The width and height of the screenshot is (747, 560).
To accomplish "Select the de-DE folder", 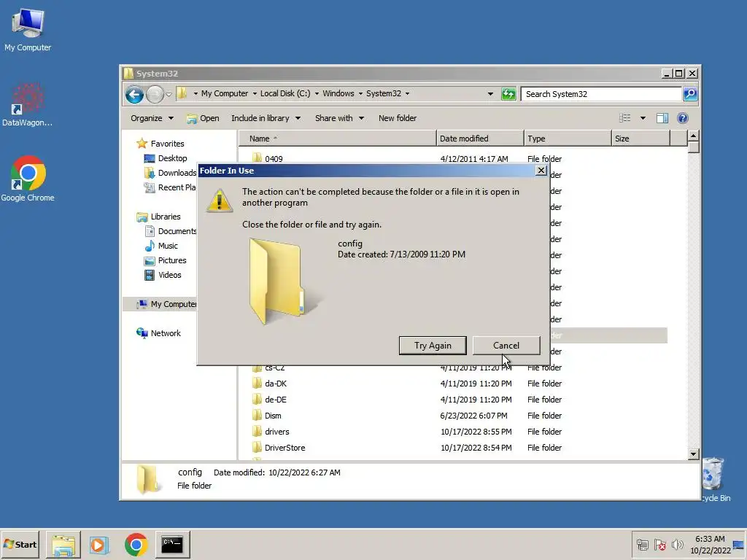I will [x=275, y=400].
